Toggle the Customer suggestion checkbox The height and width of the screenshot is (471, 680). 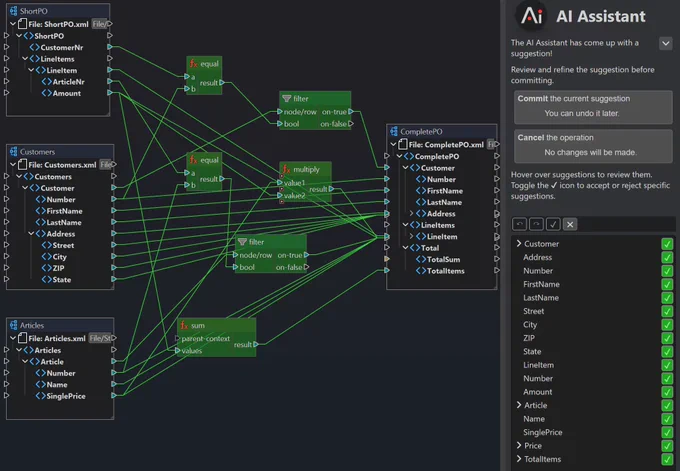[667, 244]
